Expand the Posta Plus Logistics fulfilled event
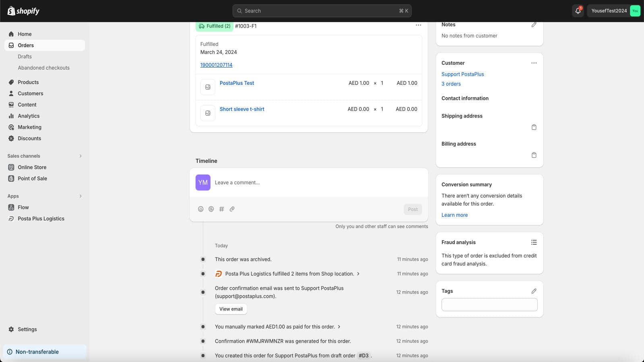 pyautogui.click(x=358, y=274)
